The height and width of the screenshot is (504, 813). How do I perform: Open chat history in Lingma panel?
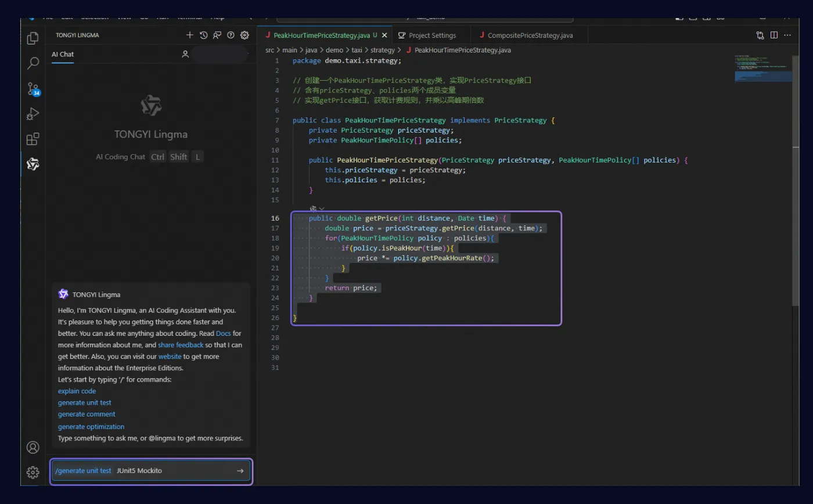tap(203, 35)
